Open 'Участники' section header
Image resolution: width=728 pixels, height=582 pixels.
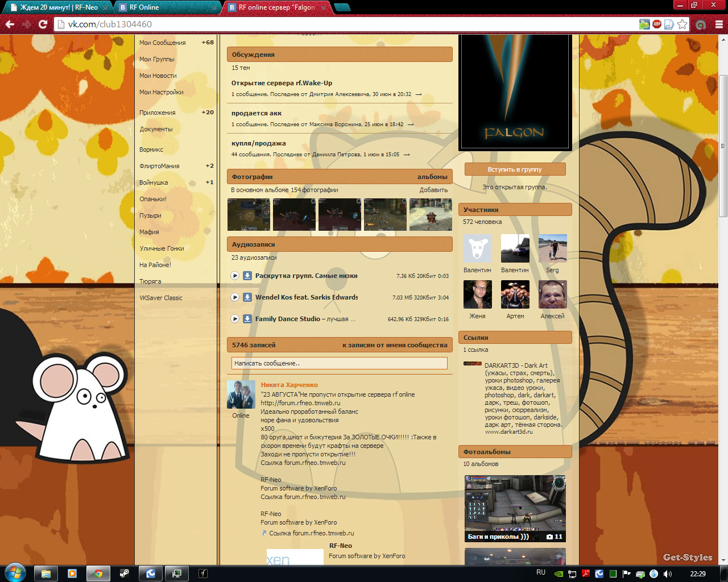(x=515, y=210)
